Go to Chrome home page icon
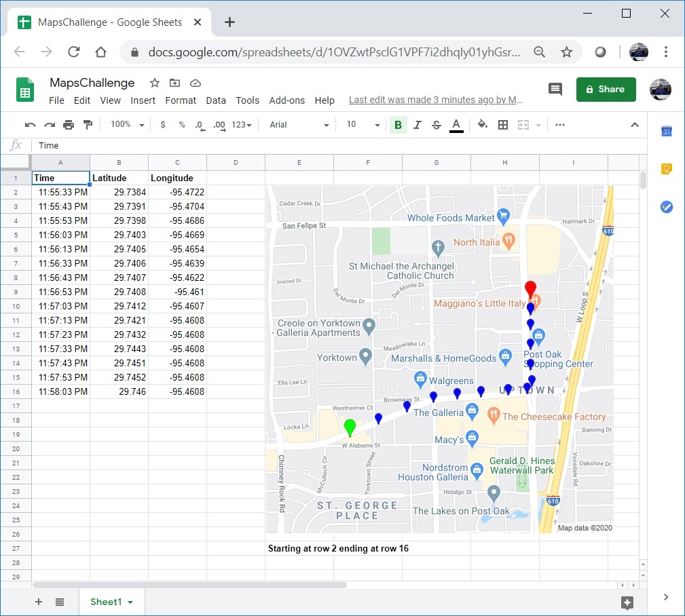The image size is (685, 616). coord(100,52)
